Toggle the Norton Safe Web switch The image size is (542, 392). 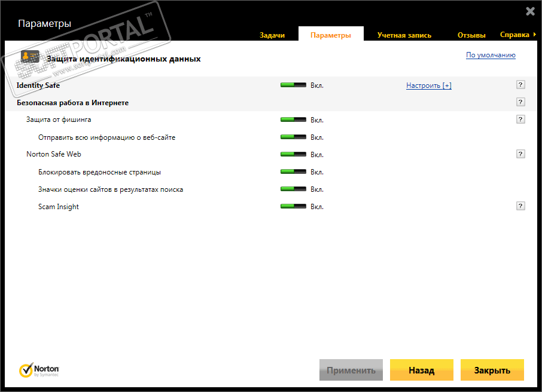(x=293, y=154)
